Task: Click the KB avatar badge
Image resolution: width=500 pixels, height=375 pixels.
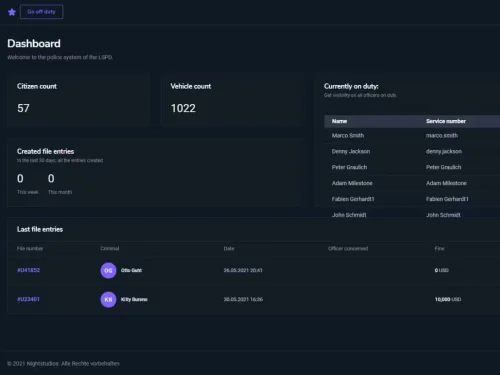Action: (x=108, y=299)
